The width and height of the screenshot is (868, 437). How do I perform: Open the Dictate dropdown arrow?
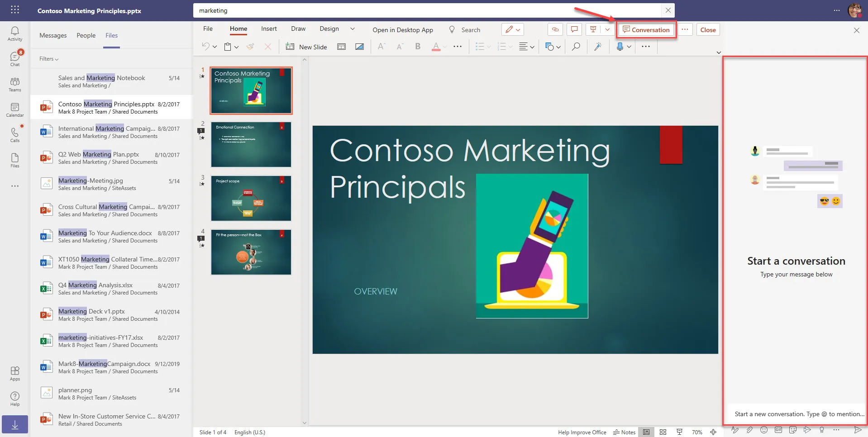(x=629, y=47)
